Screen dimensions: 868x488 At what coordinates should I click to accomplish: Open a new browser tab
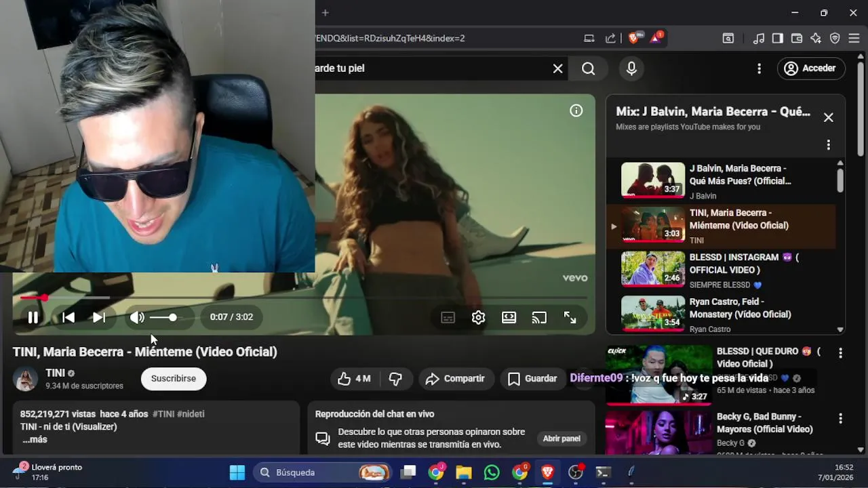[325, 12]
